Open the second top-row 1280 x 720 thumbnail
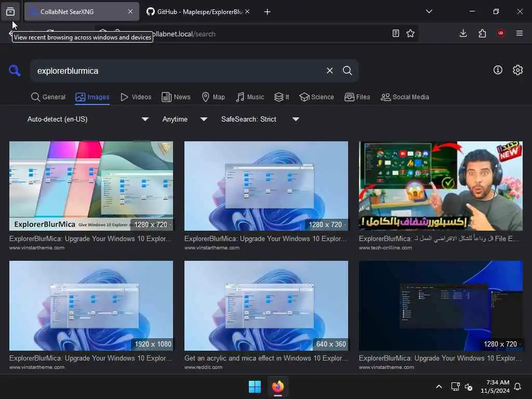Screen dimensions: 532x399 click(x=266, y=186)
